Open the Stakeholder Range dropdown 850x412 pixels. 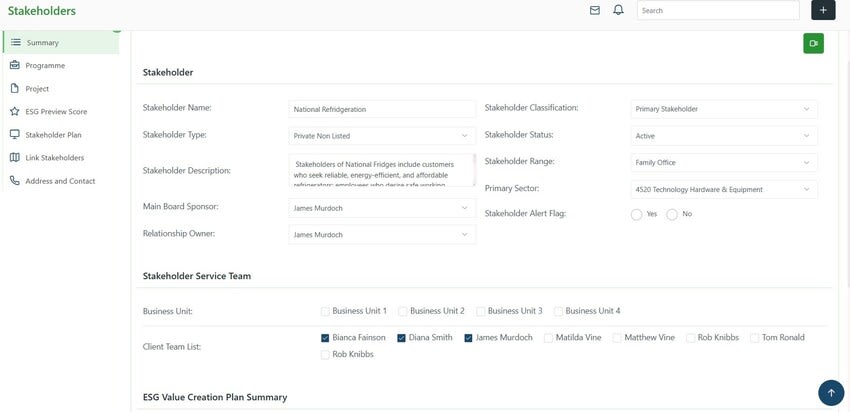724,162
